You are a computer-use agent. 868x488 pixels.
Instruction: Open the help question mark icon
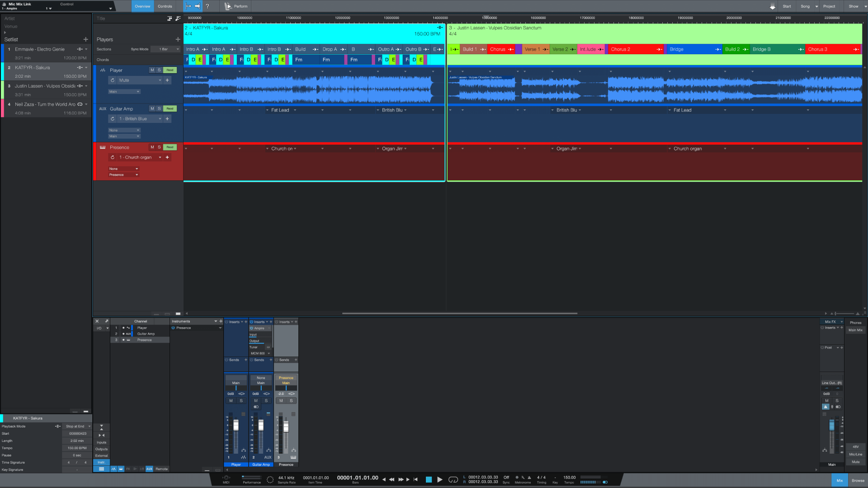point(208,6)
